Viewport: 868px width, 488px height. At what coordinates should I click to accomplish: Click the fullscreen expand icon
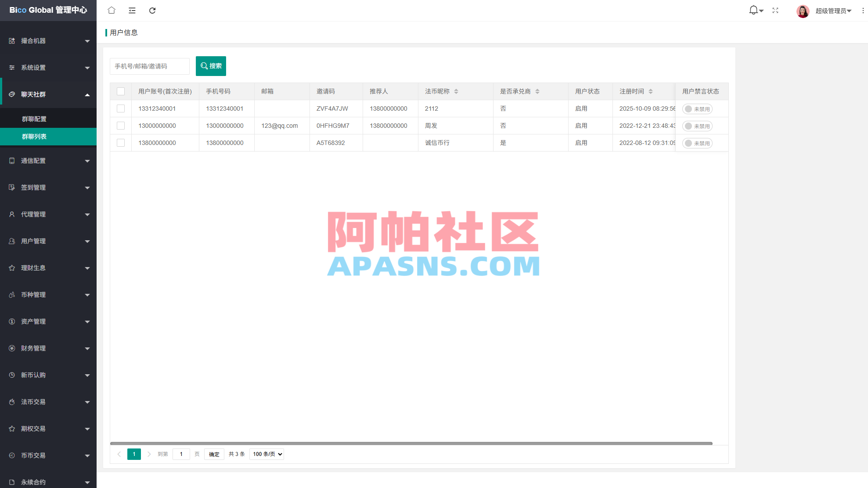(775, 10)
